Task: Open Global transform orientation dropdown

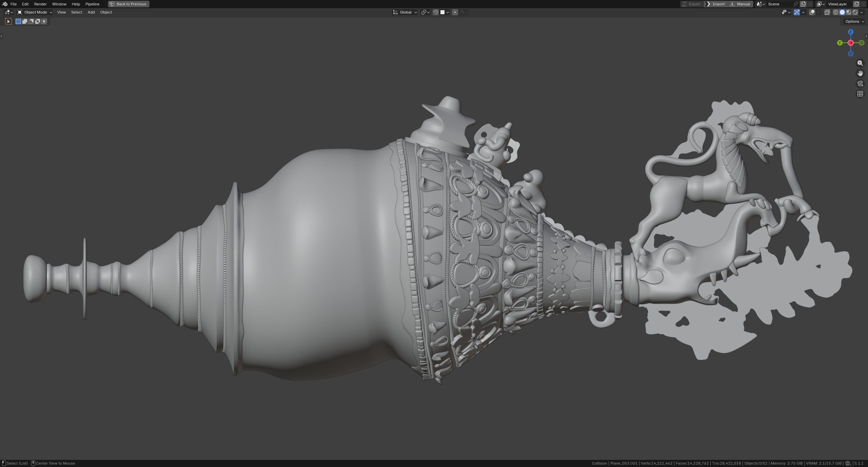Action: point(405,12)
